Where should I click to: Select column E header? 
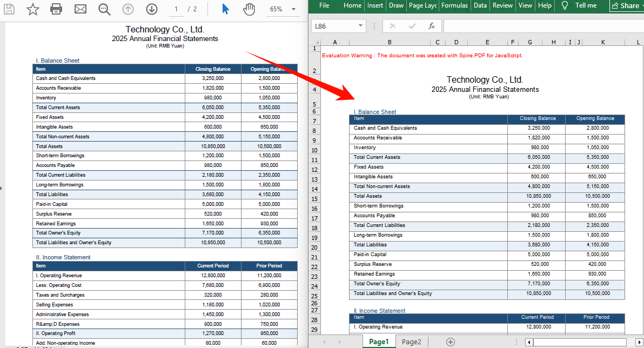tap(487, 42)
